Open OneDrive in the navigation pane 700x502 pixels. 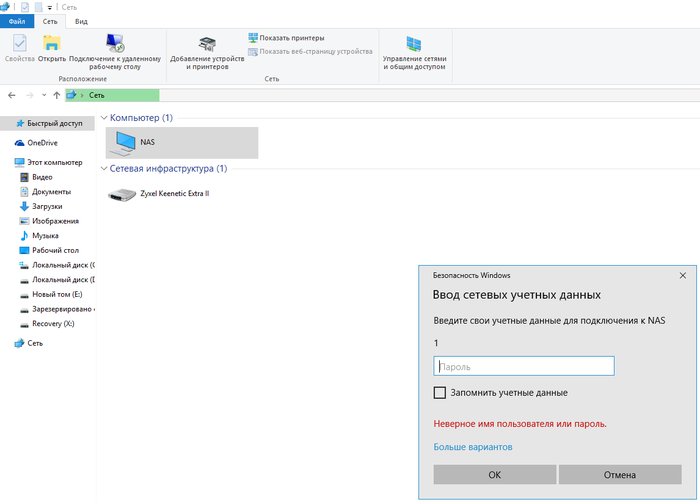point(42,143)
